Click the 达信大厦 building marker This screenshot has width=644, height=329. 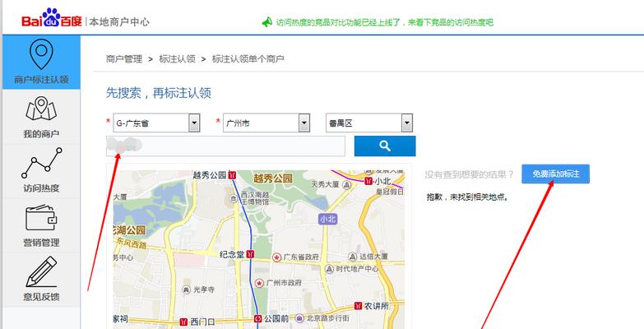352,257
